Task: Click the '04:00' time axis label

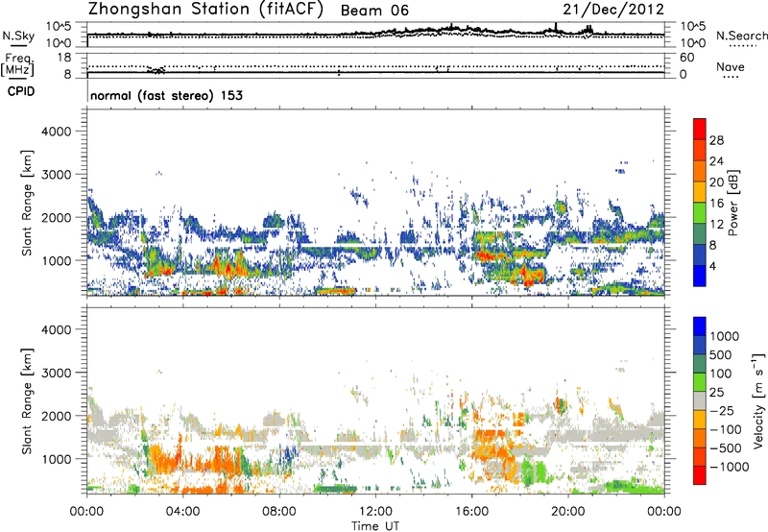Action: 183,512
